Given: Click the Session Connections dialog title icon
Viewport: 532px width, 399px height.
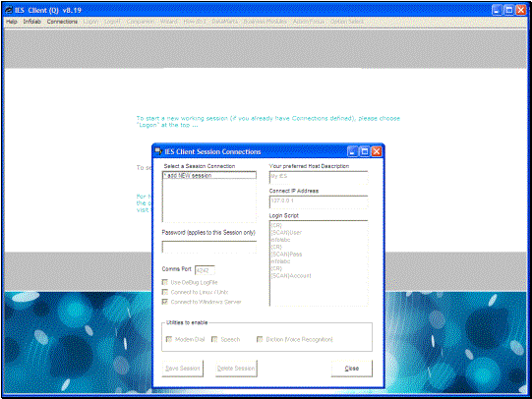Looking at the screenshot, I should point(158,151).
